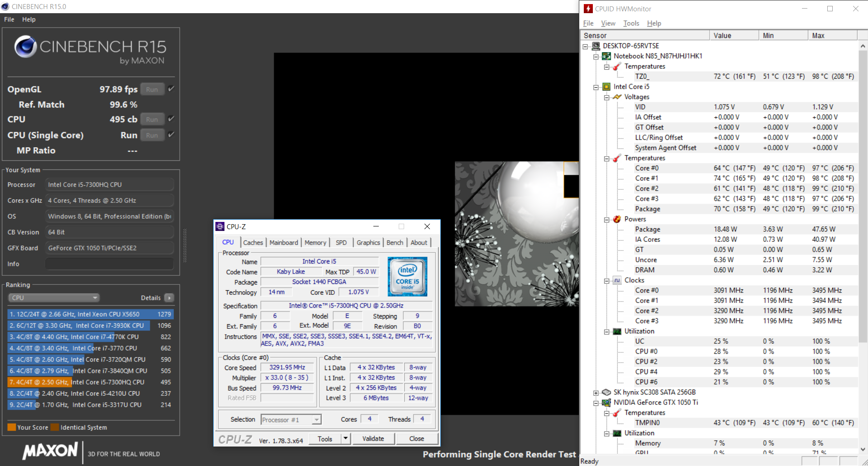
Task: Toggle the CPU test checkbox
Action: [171, 119]
